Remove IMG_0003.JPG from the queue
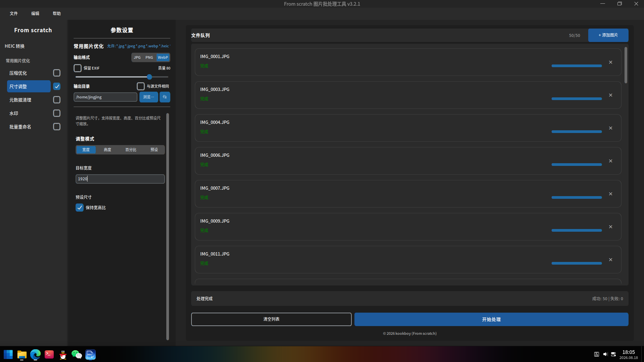 [x=610, y=95]
